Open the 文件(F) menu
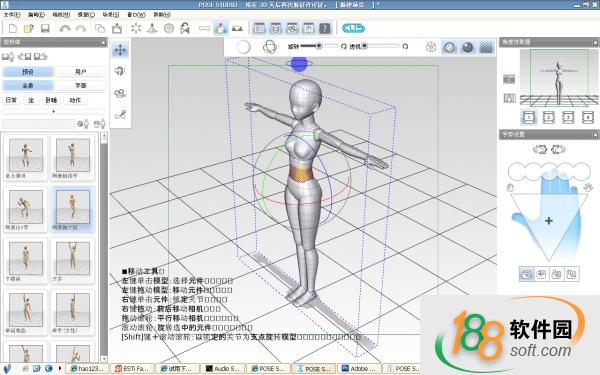The image size is (600, 375). tap(11, 15)
